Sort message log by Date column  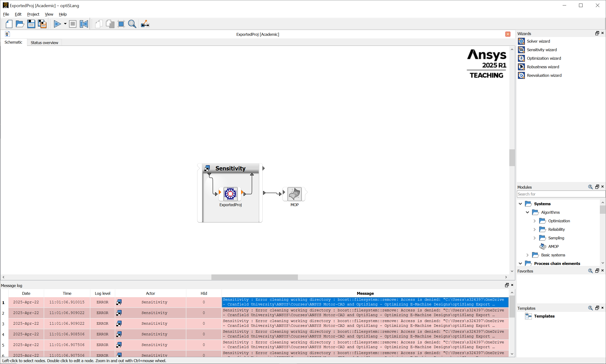(x=26, y=293)
